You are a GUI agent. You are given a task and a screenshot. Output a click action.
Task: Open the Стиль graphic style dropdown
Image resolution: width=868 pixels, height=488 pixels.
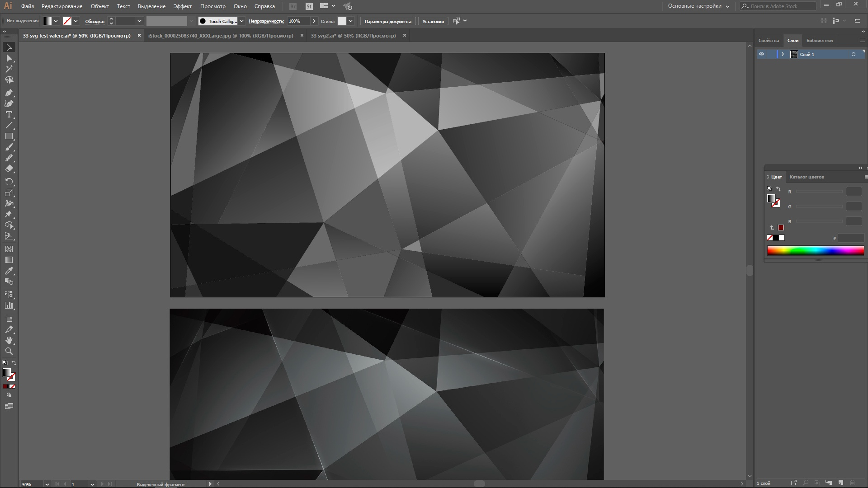(x=351, y=21)
